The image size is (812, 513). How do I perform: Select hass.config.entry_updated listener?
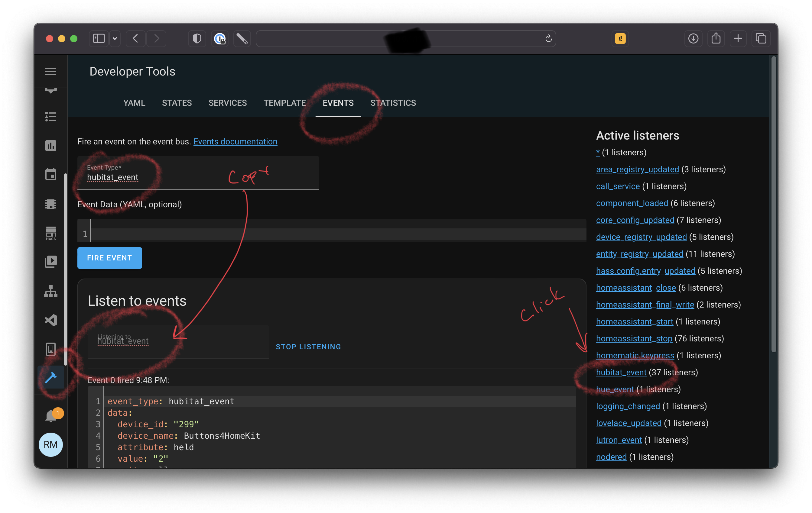click(645, 271)
